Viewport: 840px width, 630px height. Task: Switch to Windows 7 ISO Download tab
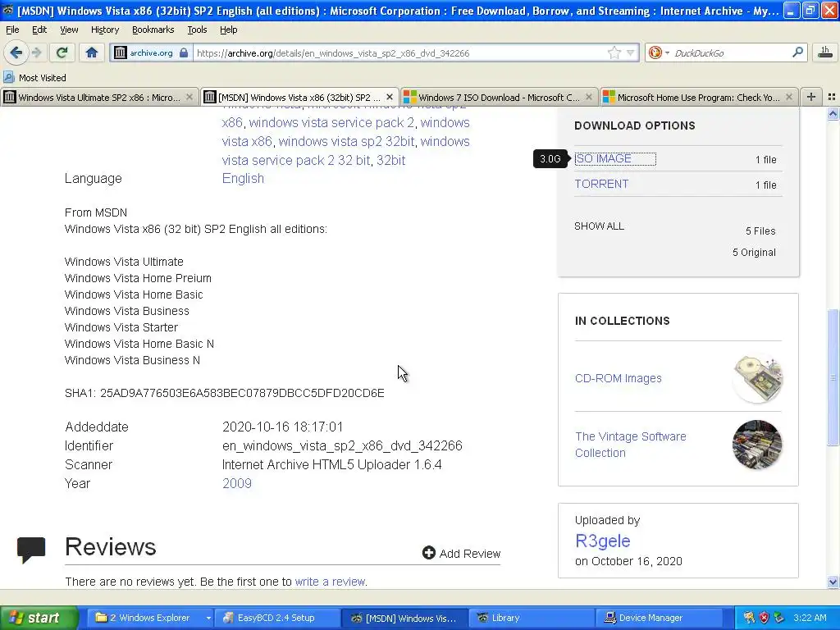click(498, 97)
